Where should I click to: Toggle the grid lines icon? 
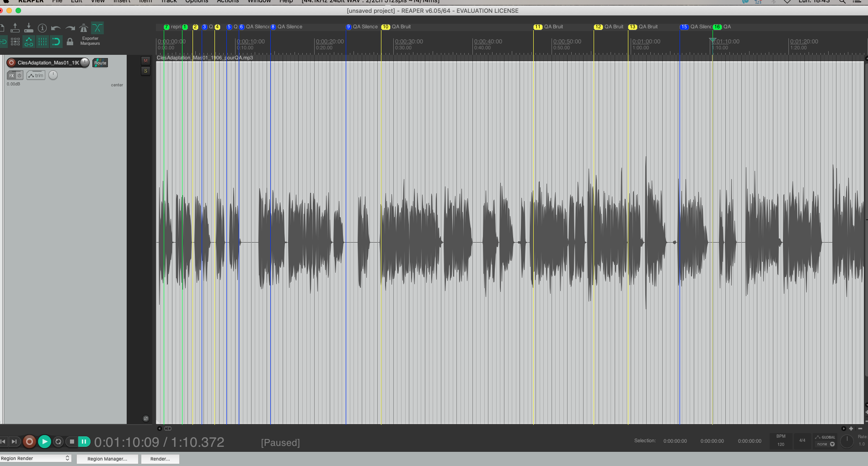[42, 42]
